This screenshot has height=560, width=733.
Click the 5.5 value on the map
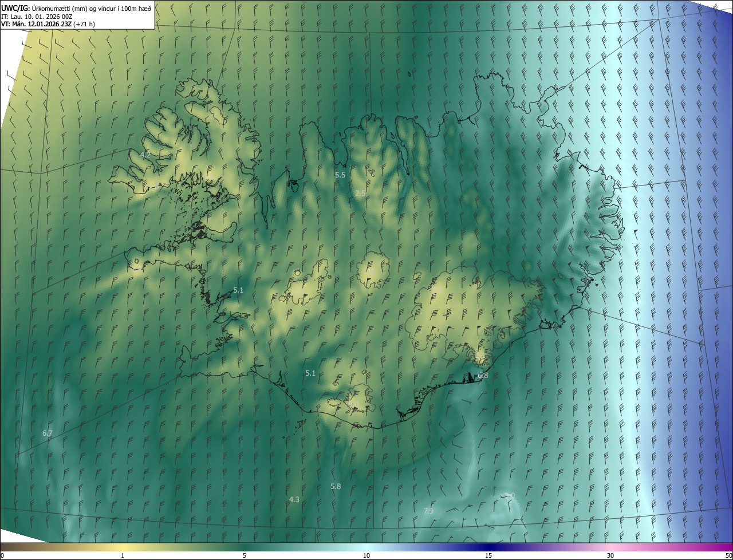point(340,175)
